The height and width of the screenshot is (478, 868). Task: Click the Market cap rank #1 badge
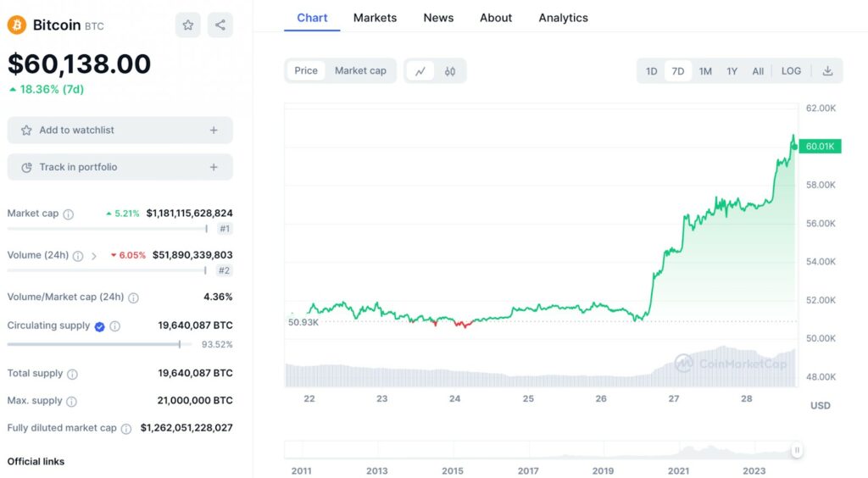pos(224,229)
